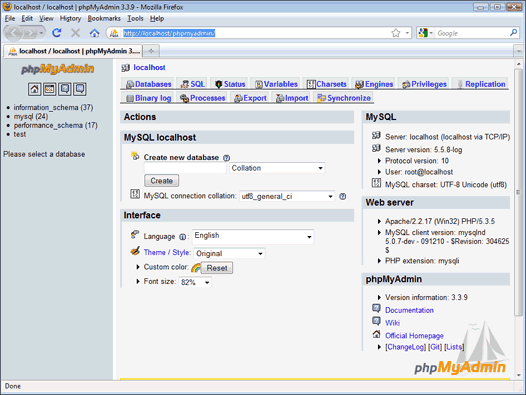
Task: Open the Lists link
Action: point(455,347)
